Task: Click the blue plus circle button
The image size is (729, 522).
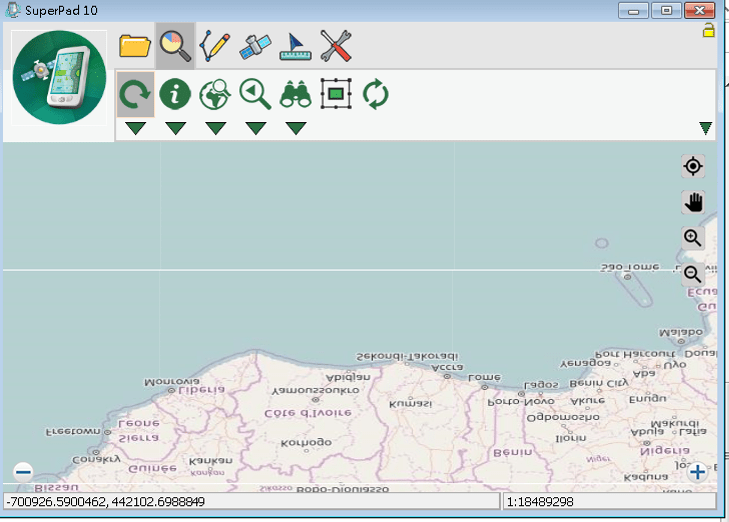Action: tap(697, 472)
